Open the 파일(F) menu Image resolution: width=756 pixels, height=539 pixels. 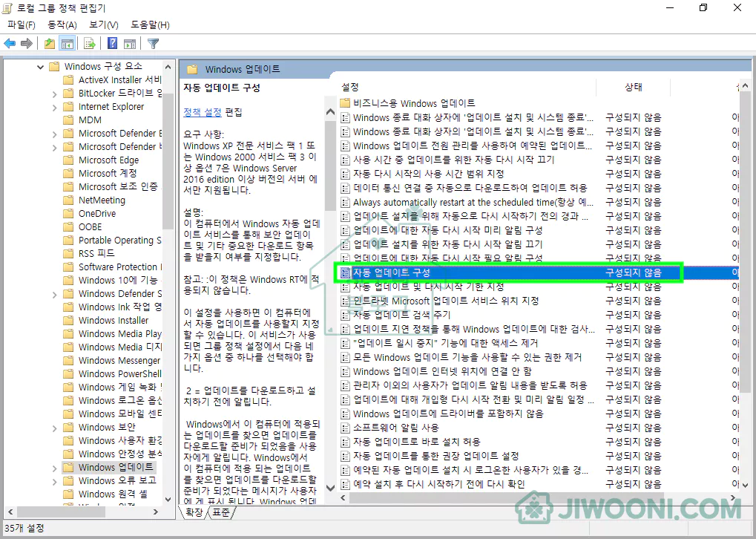click(22, 24)
